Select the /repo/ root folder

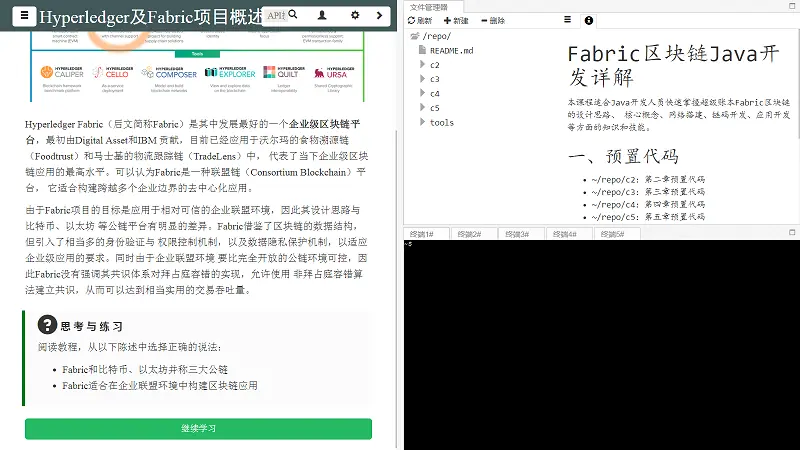tap(437, 36)
